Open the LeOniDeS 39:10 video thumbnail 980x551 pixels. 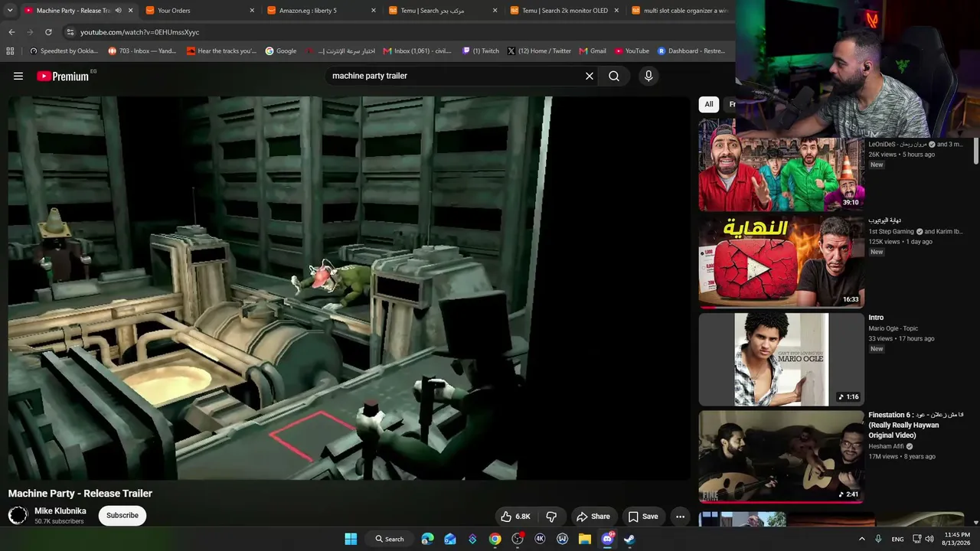point(781,165)
